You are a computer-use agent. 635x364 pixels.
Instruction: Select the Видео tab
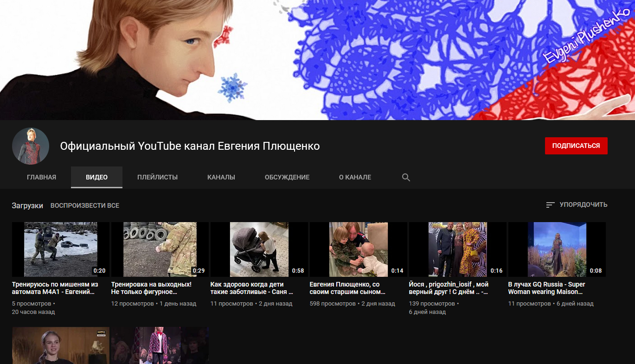click(96, 177)
